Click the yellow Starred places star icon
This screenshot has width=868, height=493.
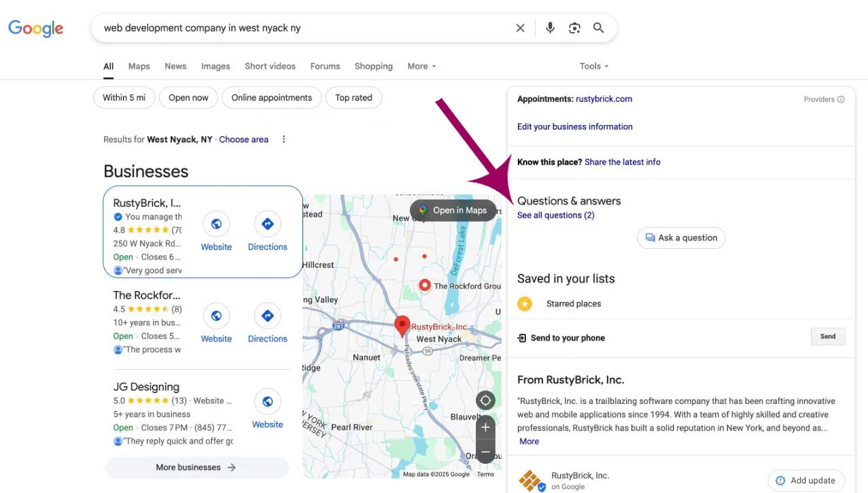tap(525, 304)
